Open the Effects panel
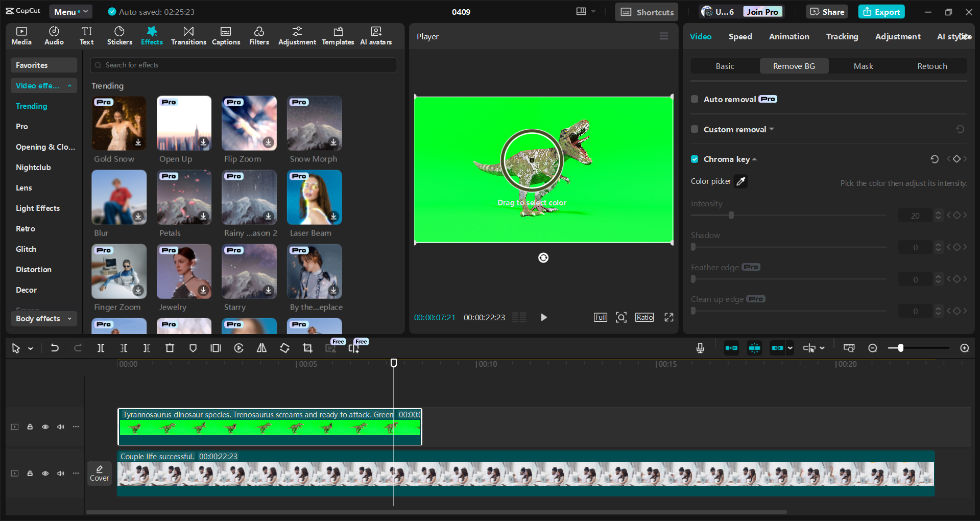The width and height of the screenshot is (980, 521). tap(152, 35)
